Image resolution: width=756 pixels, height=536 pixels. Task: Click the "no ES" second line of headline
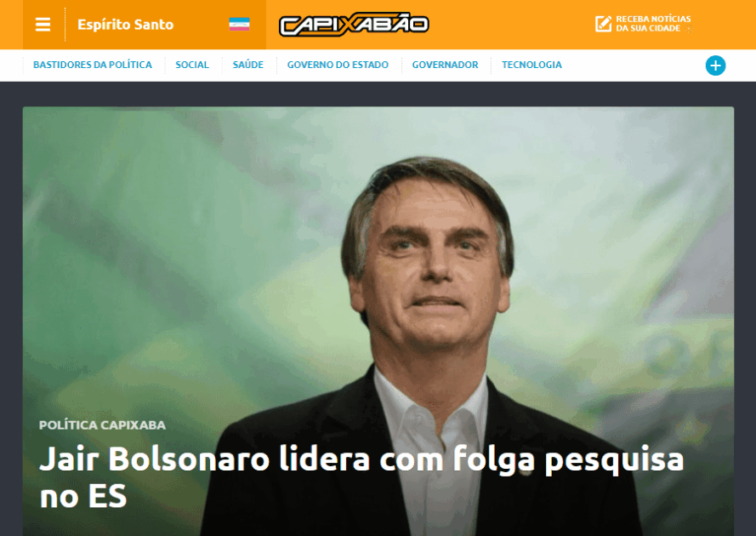[83, 497]
